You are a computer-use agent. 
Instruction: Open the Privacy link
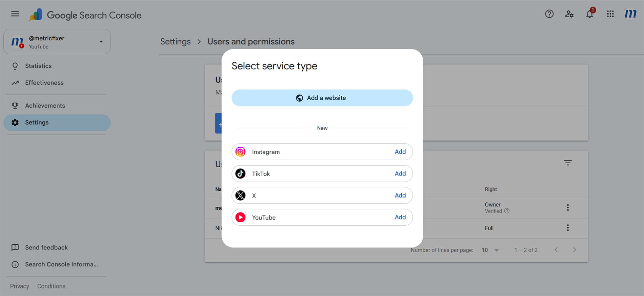click(20, 286)
